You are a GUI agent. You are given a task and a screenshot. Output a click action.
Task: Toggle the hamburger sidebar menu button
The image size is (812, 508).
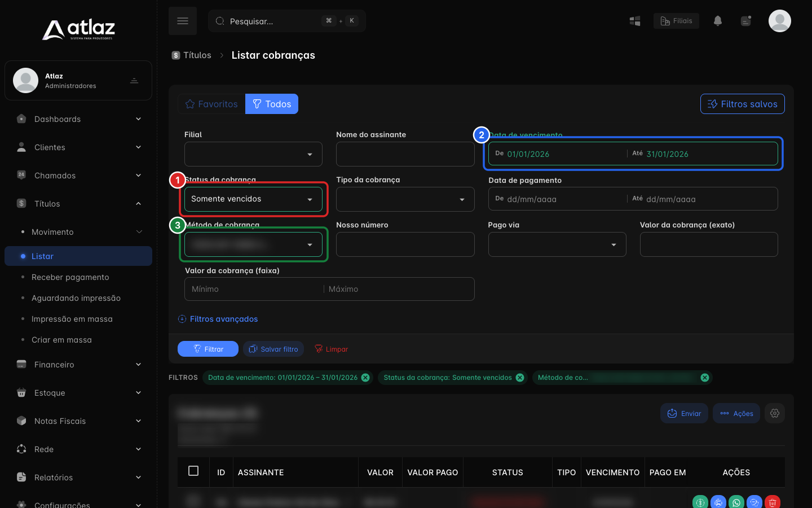click(183, 21)
